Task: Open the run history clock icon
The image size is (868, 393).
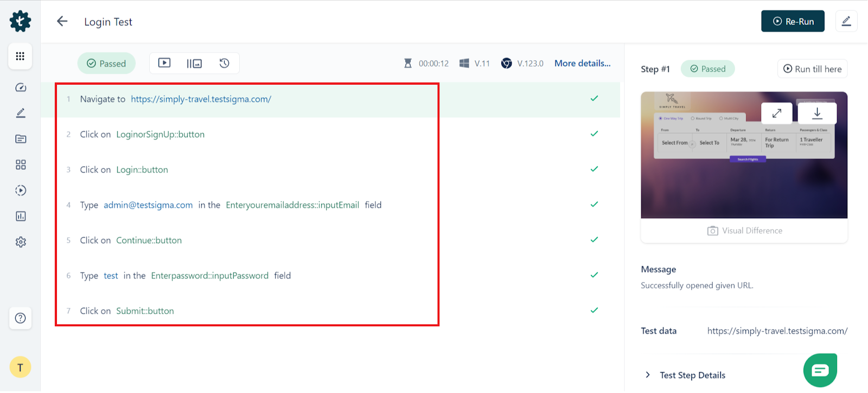Action: (x=225, y=64)
